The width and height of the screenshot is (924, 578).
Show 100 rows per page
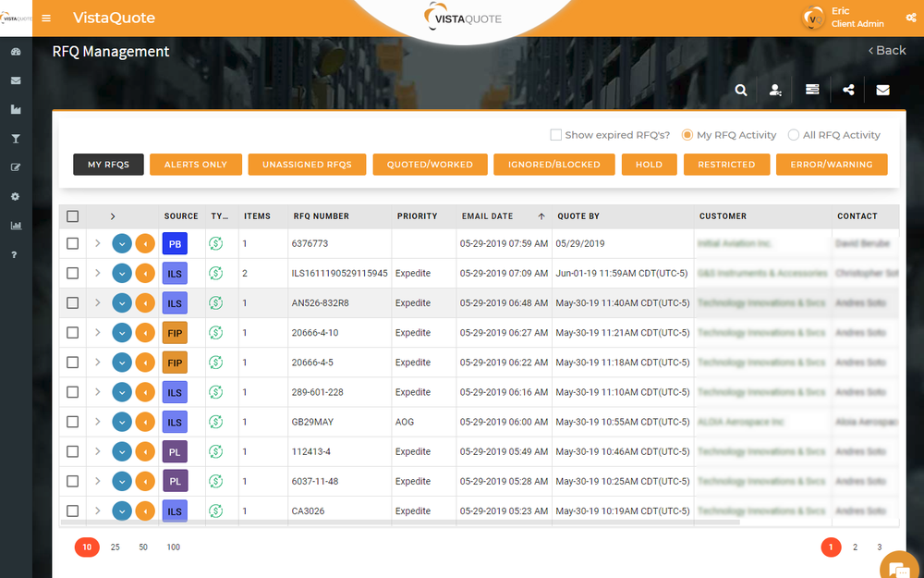tap(174, 547)
